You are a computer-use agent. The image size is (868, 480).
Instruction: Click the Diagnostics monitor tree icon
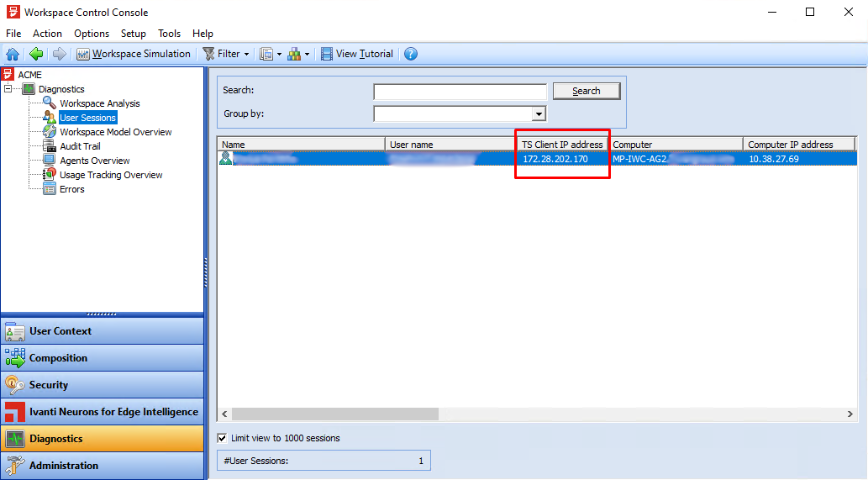29,88
